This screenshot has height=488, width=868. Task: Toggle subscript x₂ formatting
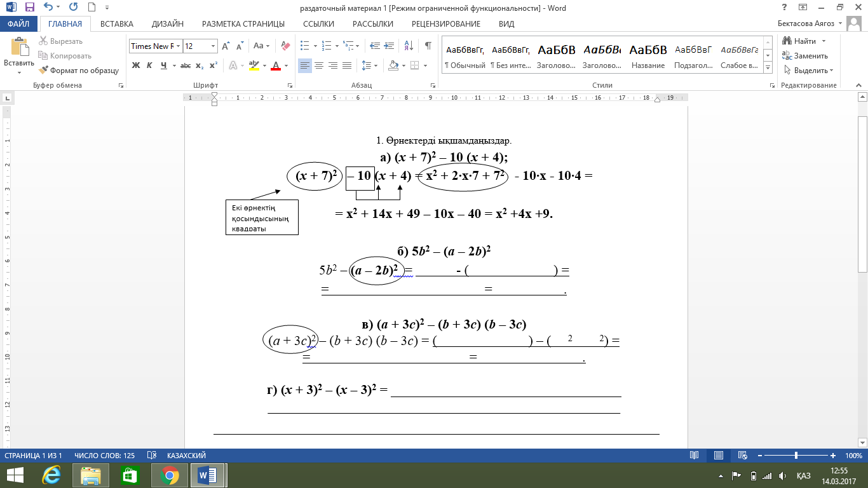200,65
